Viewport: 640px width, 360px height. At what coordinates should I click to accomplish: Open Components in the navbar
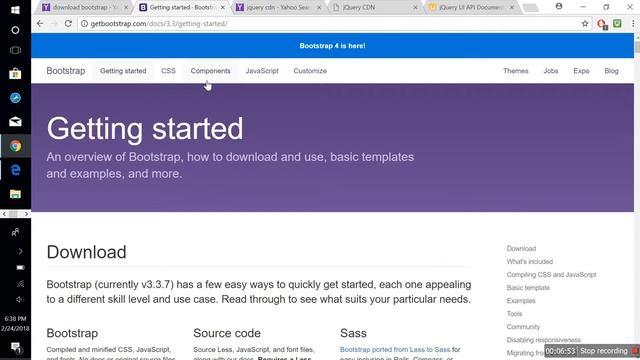coord(211,71)
